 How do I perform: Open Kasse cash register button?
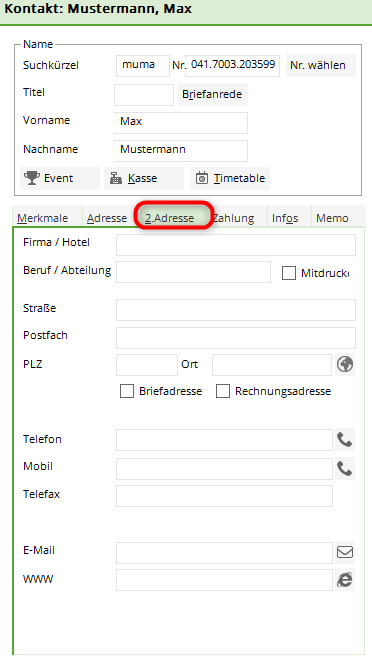pyautogui.click(x=144, y=178)
